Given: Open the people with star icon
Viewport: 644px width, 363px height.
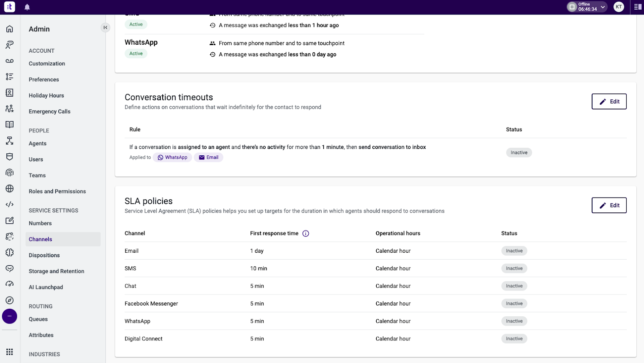Looking at the screenshot, I should point(10,109).
